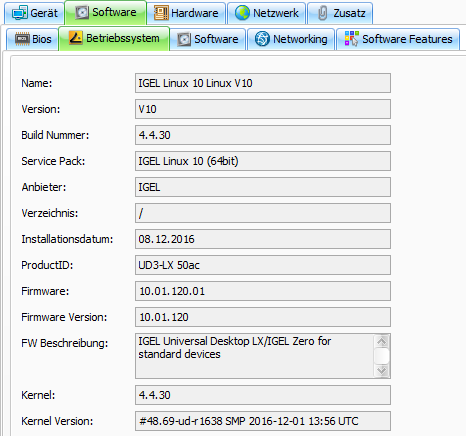Click the 'Anbieter:' label
This screenshot has width=466, height=436.
click(44, 187)
